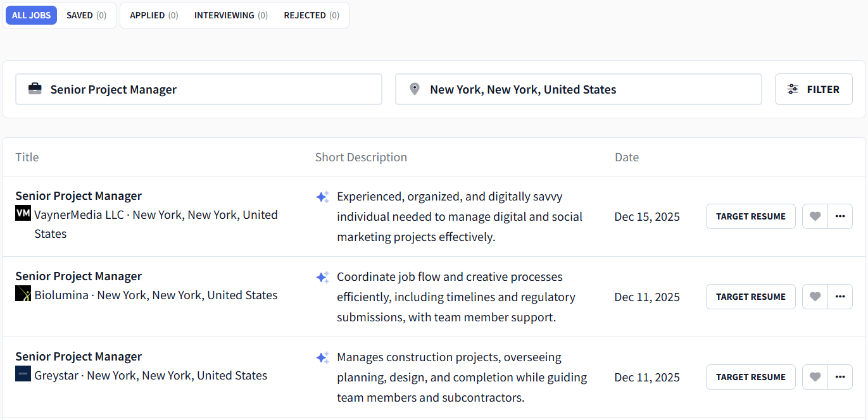Open more options for the Greystar listing
Viewport: 868px width, 420px height.
(x=840, y=376)
